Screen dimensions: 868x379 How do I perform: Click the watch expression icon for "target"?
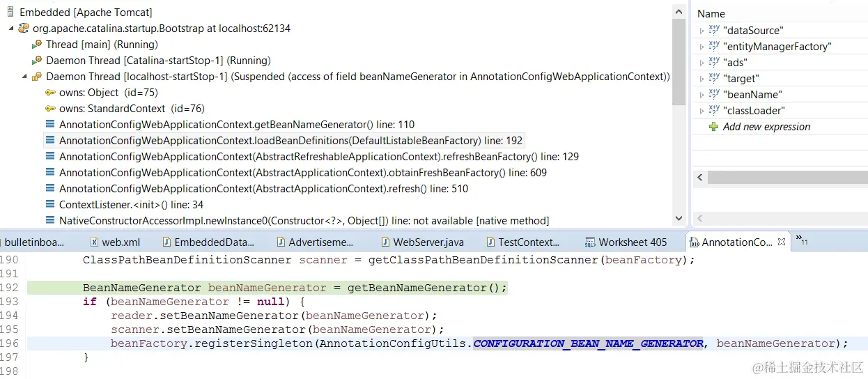pyautogui.click(x=714, y=79)
